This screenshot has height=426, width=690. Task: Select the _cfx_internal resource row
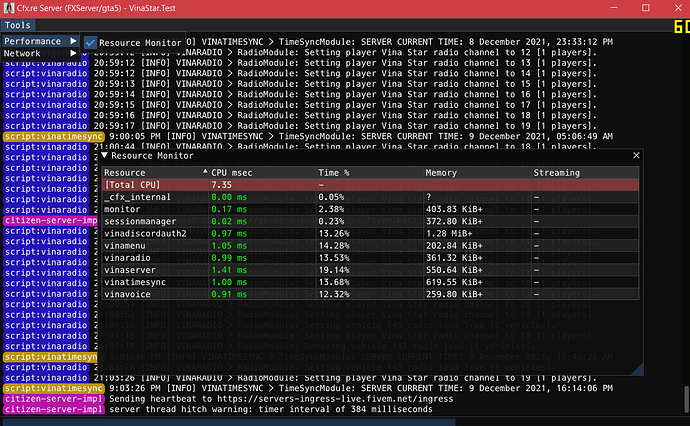tap(370, 197)
